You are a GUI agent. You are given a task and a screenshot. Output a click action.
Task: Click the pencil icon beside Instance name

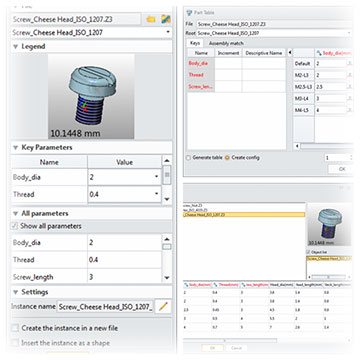coord(163,306)
